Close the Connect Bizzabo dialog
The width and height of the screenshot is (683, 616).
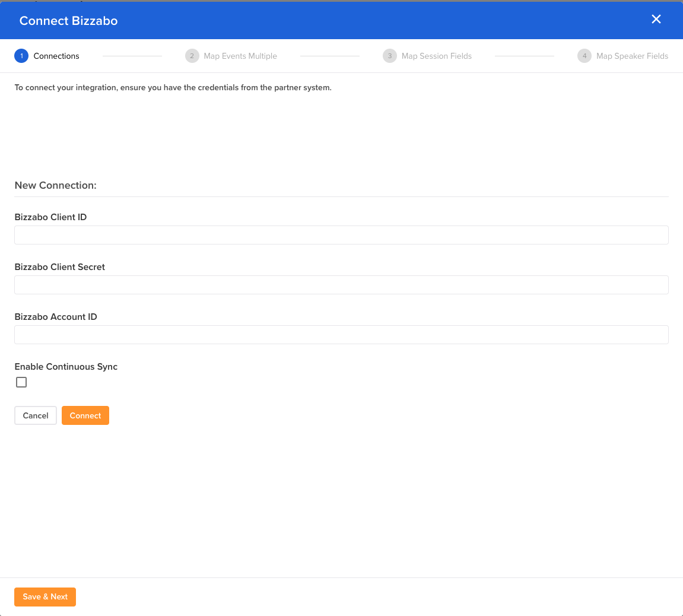(x=656, y=20)
